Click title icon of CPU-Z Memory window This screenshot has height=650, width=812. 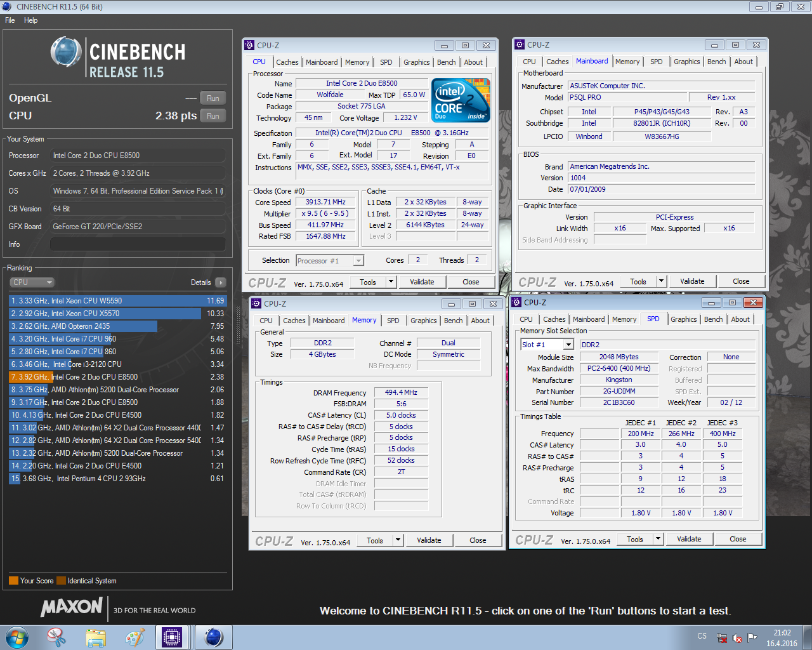click(256, 303)
